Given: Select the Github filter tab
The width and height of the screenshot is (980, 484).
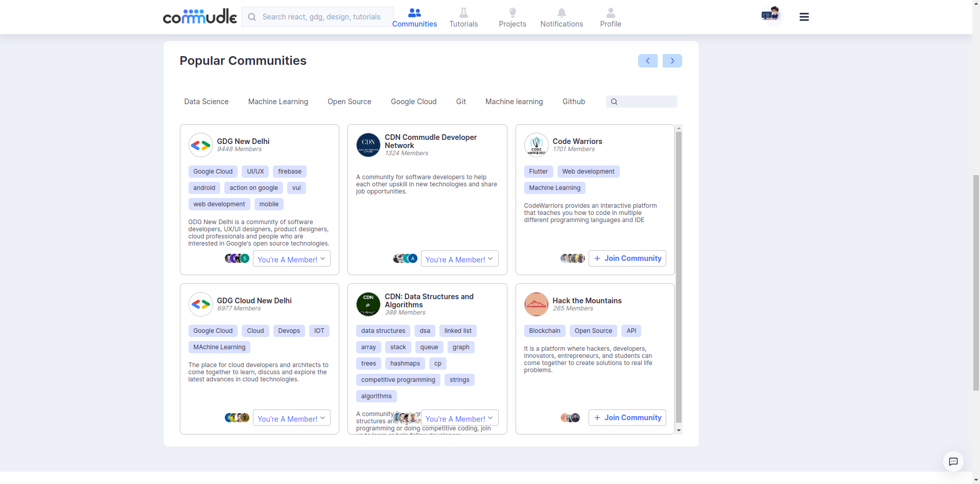Looking at the screenshot, I should 574,102.
